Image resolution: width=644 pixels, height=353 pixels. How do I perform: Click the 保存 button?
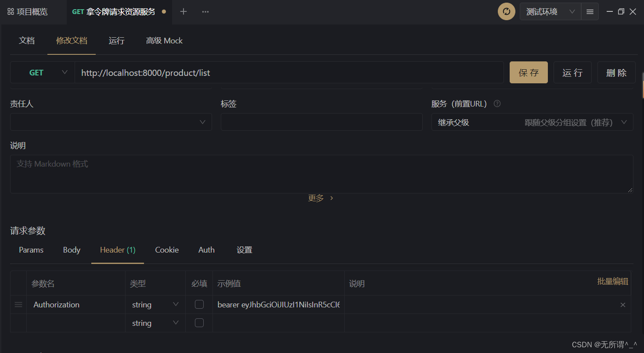tap(528, 72)
